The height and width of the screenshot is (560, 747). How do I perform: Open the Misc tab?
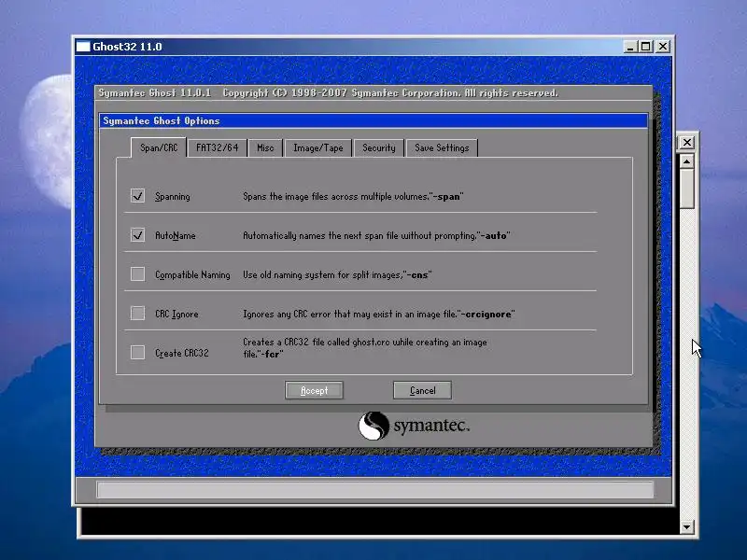tap(265, 148)
